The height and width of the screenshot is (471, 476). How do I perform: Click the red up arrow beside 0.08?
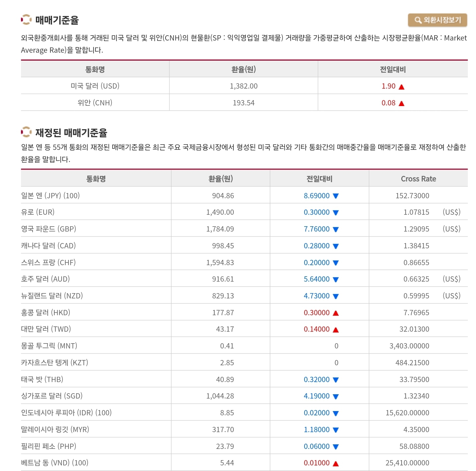coord(401,103)
